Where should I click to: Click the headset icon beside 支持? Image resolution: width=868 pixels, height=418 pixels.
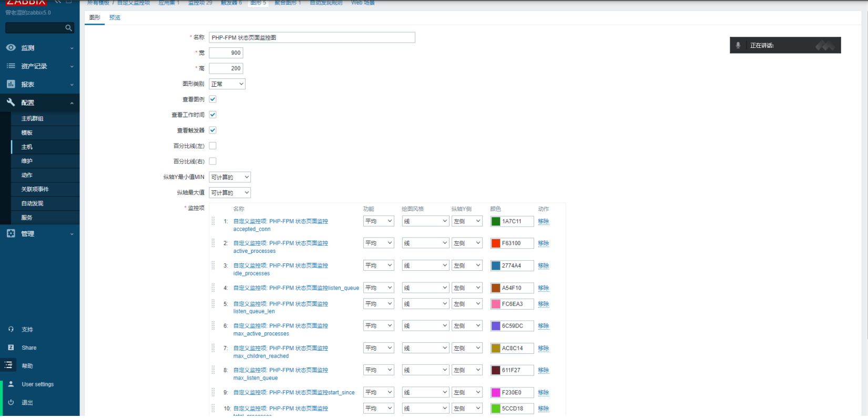(x=11, y=329)
